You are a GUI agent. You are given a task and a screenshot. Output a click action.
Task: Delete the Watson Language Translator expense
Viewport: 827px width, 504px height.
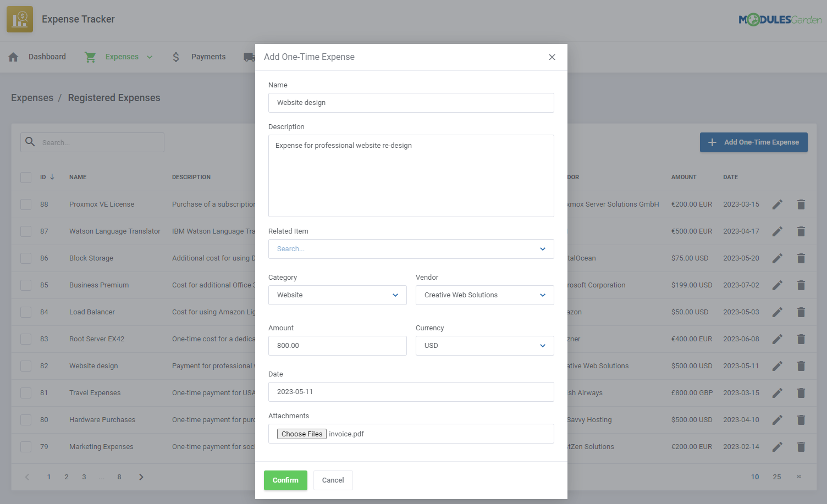801,231
